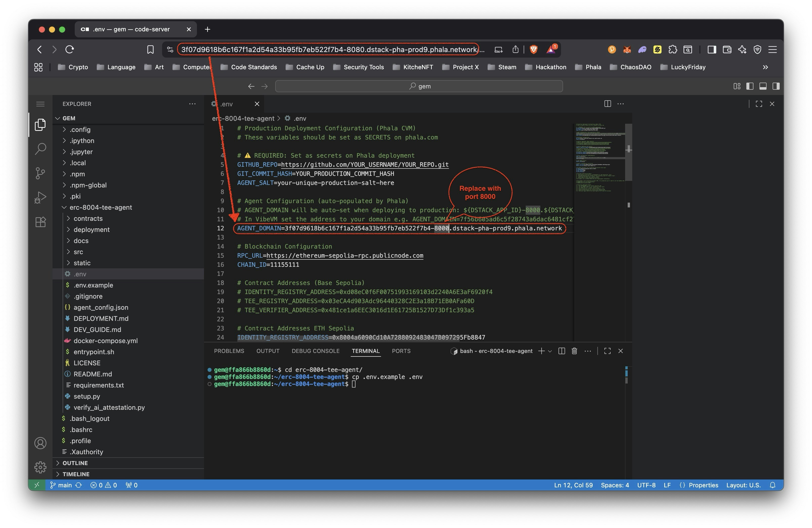Kill terminal with trash icon
The image size is (812, 528).
click(574, 351)
